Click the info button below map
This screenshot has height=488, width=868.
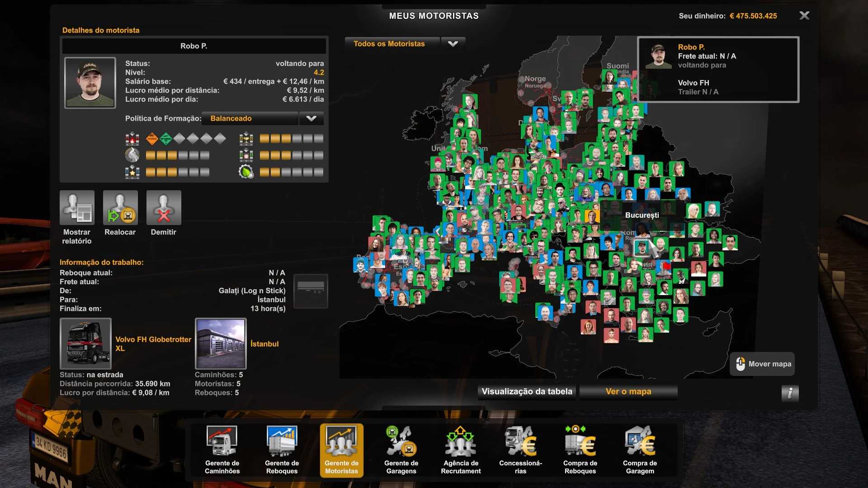pyautogui.click(x=790, y=393)
